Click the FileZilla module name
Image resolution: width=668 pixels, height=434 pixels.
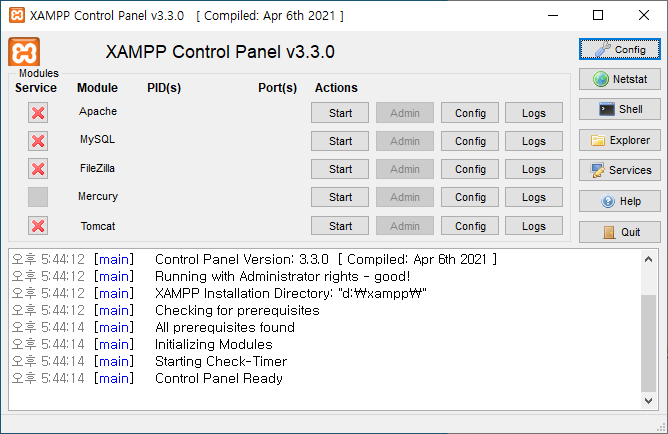[98, 168]
